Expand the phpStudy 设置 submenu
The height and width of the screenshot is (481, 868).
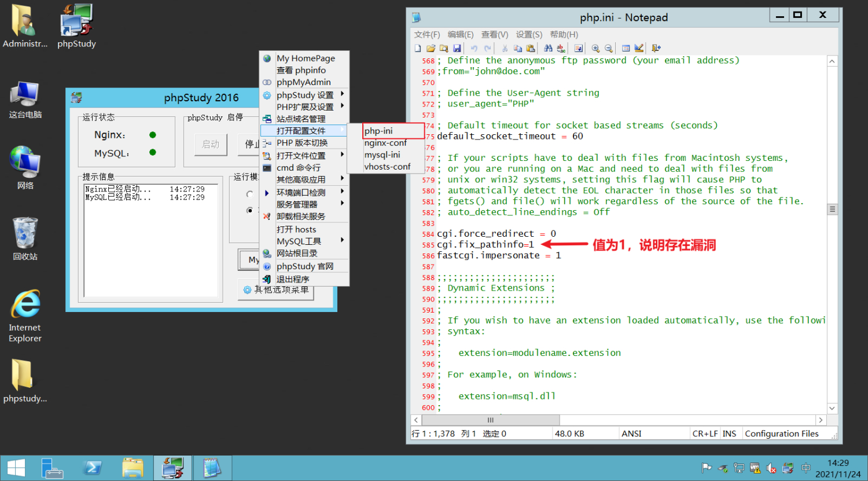(x=304, y=95)
